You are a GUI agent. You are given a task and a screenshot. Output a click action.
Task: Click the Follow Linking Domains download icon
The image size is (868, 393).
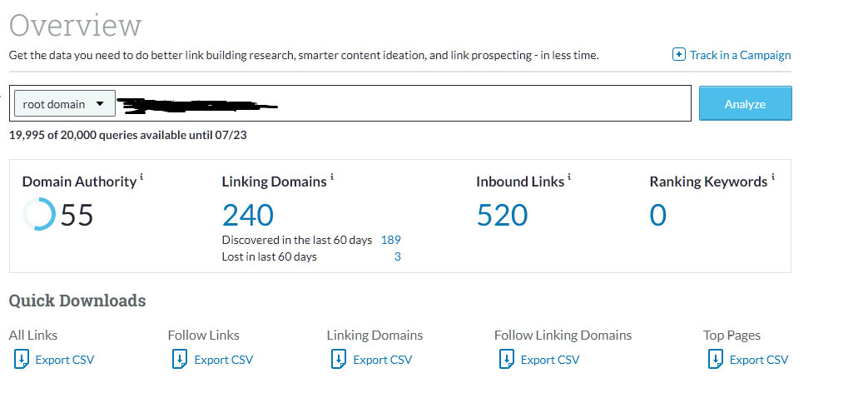tap(505, 359)
